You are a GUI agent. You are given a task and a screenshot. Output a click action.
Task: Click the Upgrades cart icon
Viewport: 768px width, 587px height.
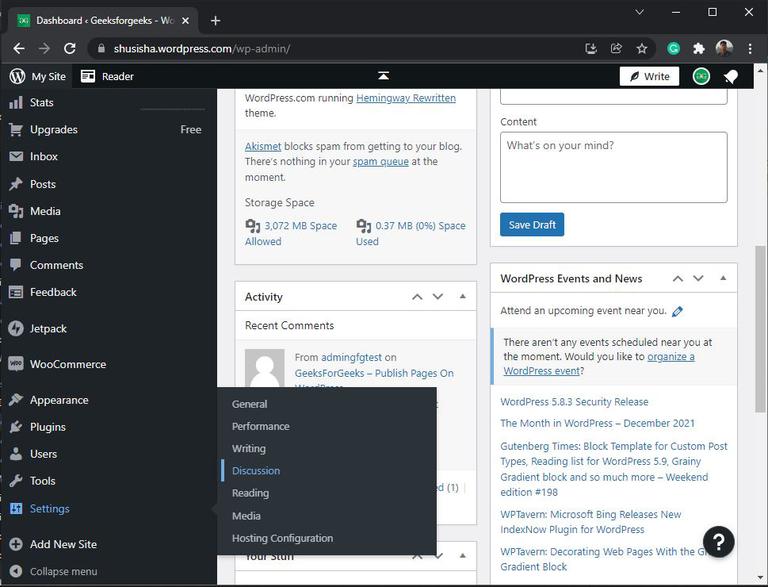click(x=16, y=129)
